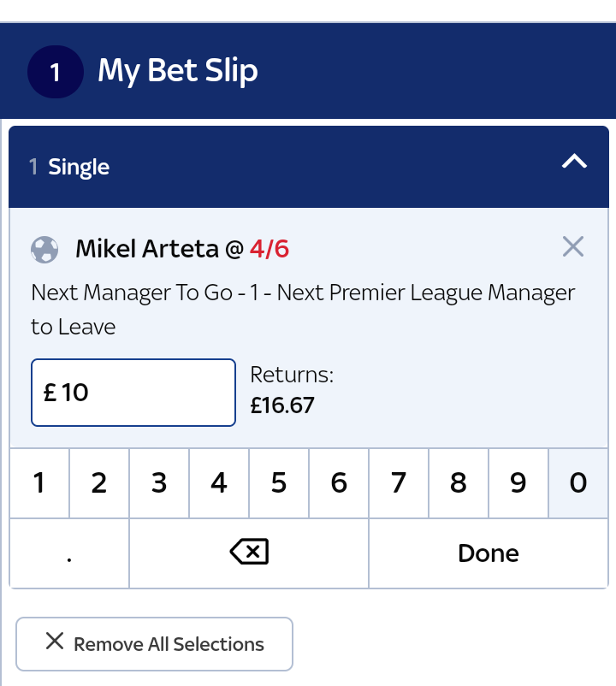
Task: Tap keypad digit 4
Action: [219, 483]
